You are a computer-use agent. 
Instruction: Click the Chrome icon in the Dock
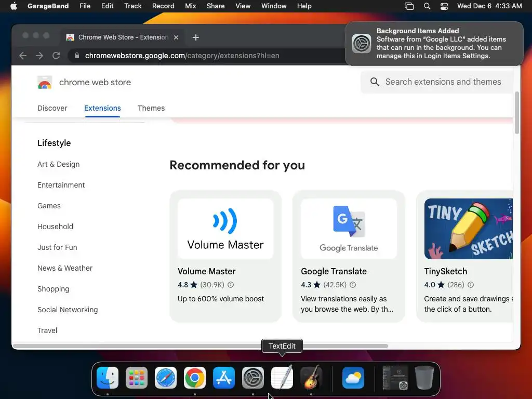tap(195, 378)
